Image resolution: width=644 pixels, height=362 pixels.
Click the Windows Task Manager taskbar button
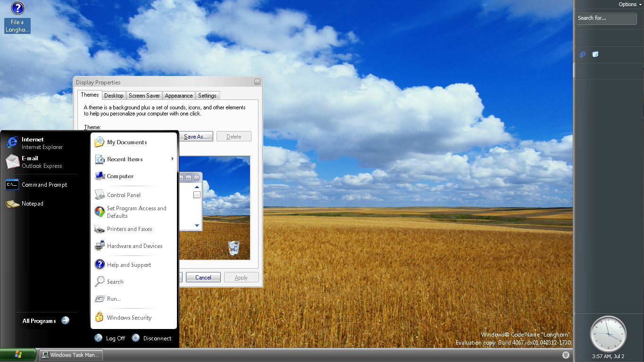click(x=71, y=355)
